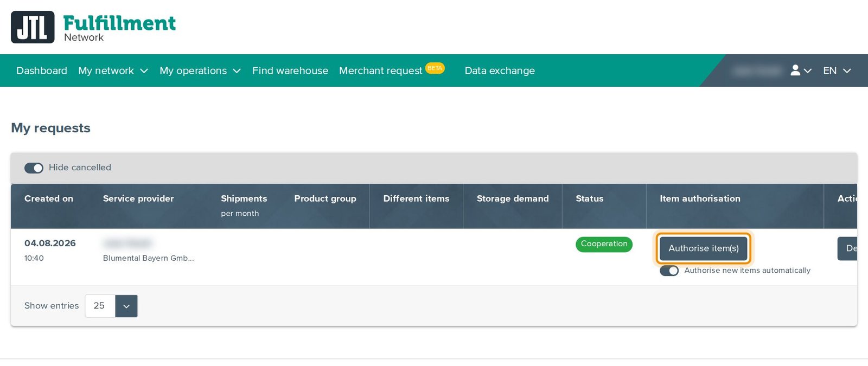Click the Item authorisation column header
Image resolution: width=868 pixels, height=366 pixels.
tap(700, 198)
